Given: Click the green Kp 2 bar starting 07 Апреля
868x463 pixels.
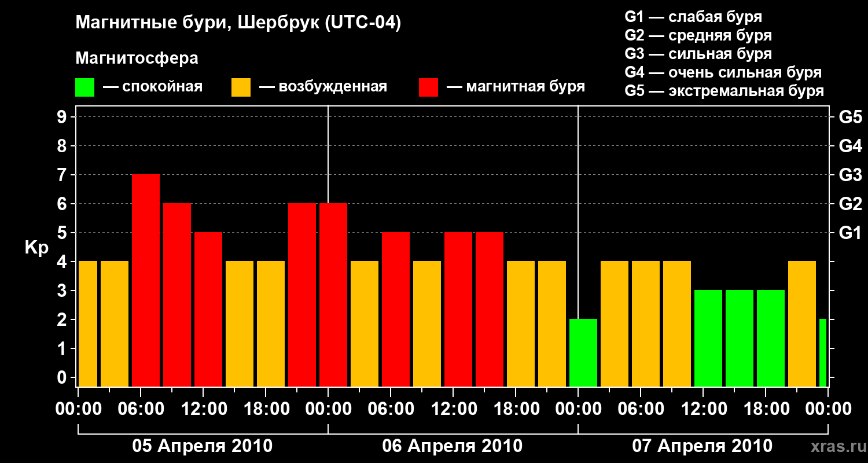Looking at the screenshot, I should 583,353.
